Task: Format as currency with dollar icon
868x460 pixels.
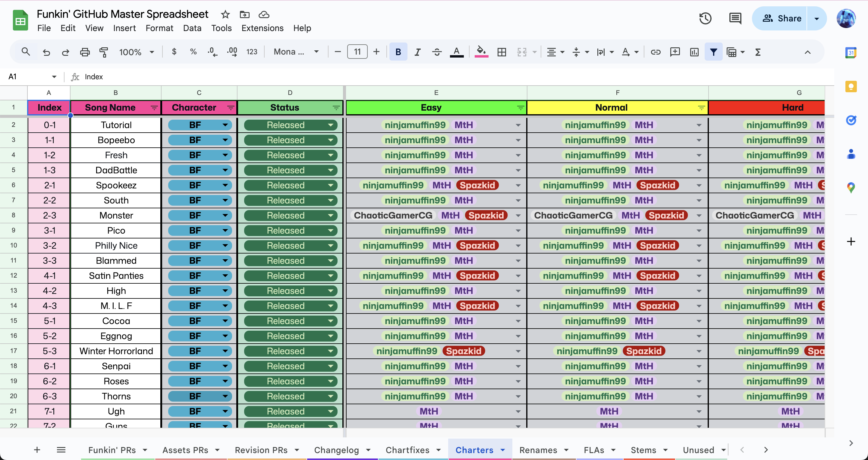Action: tap(174, 52)
